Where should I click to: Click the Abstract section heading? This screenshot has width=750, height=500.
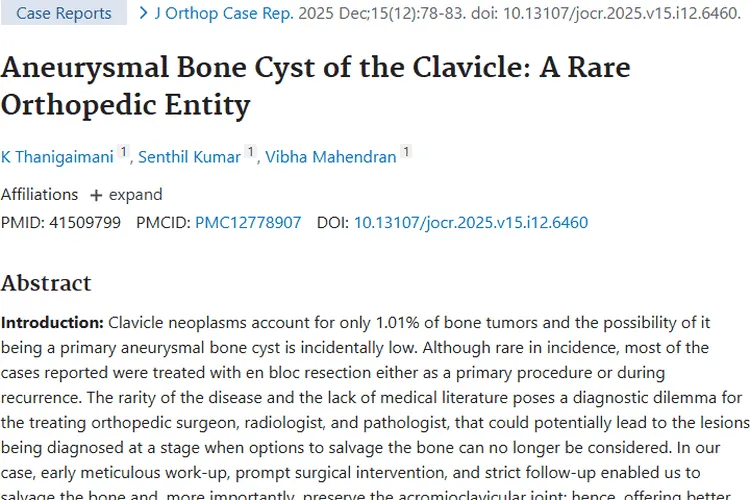46,283
